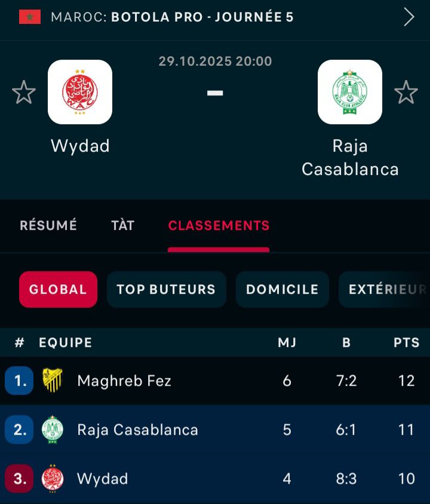Viewport: 430px width, 504px height.
Task: Favorite Wydad with the left star
Action: click(x=24, y=93)
